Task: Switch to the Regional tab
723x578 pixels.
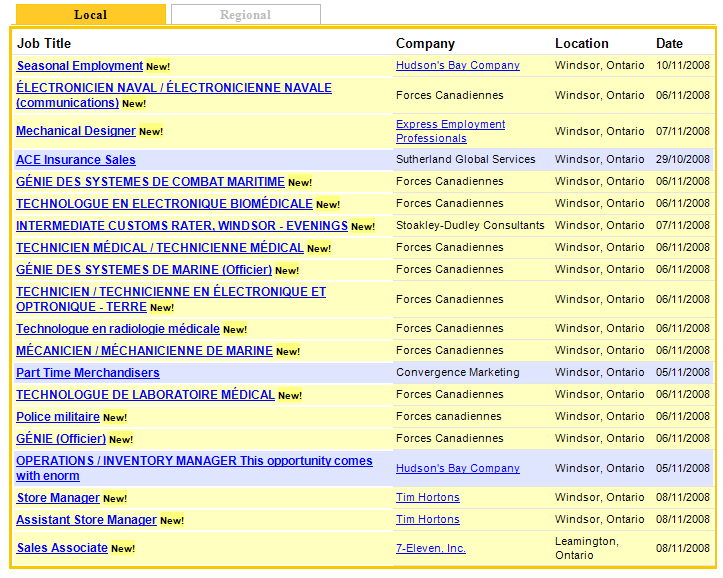Action: (246, 14)
